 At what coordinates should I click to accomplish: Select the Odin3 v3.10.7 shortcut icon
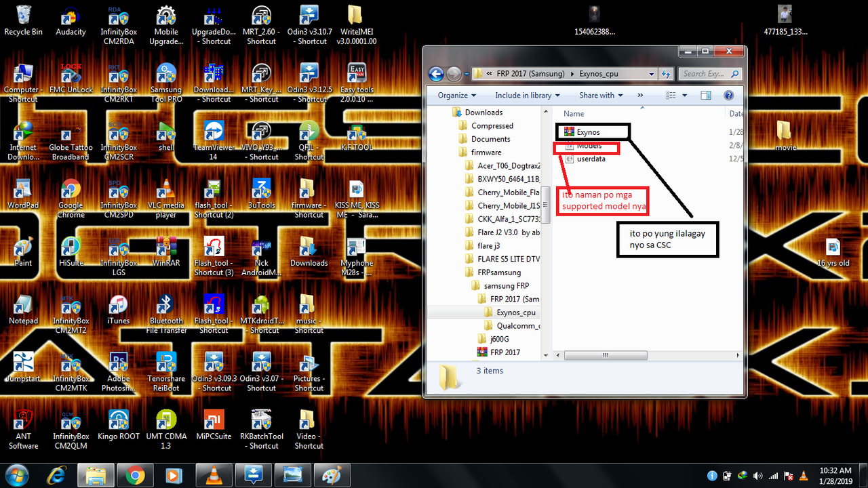[x=309, y=25]
